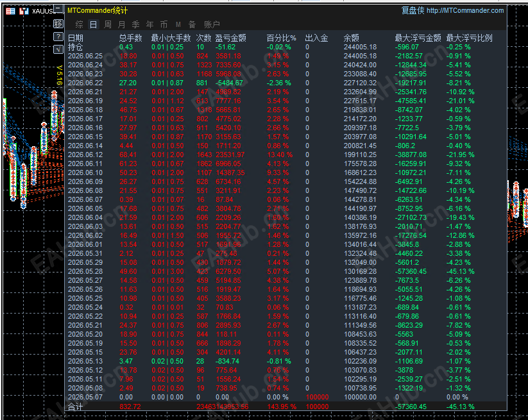Toggle the √ checkmark button
528x420 pixels.
pyautogui.click(x=58, y=49)
